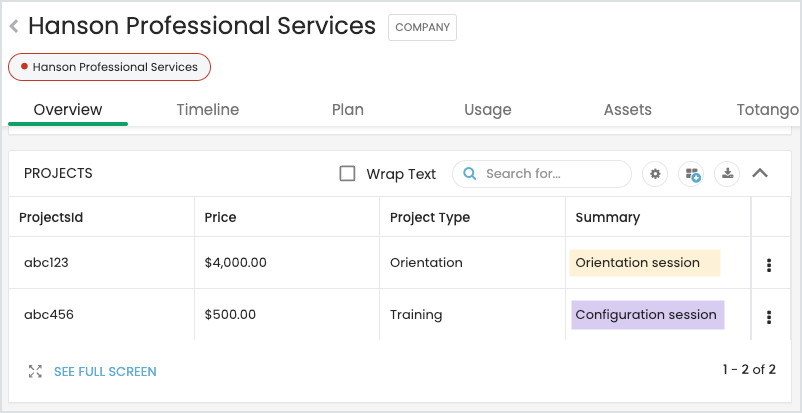Open row menu for abc123 project

point(769,265)
